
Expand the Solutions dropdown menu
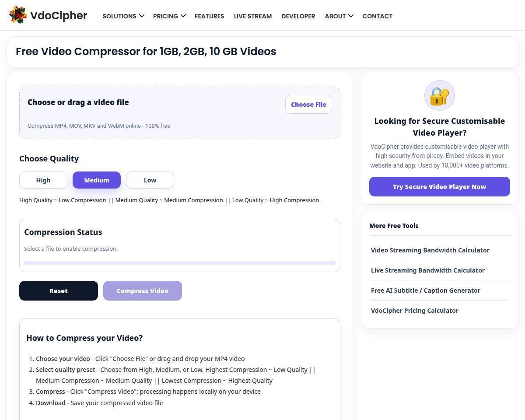(x=123, y=16)
